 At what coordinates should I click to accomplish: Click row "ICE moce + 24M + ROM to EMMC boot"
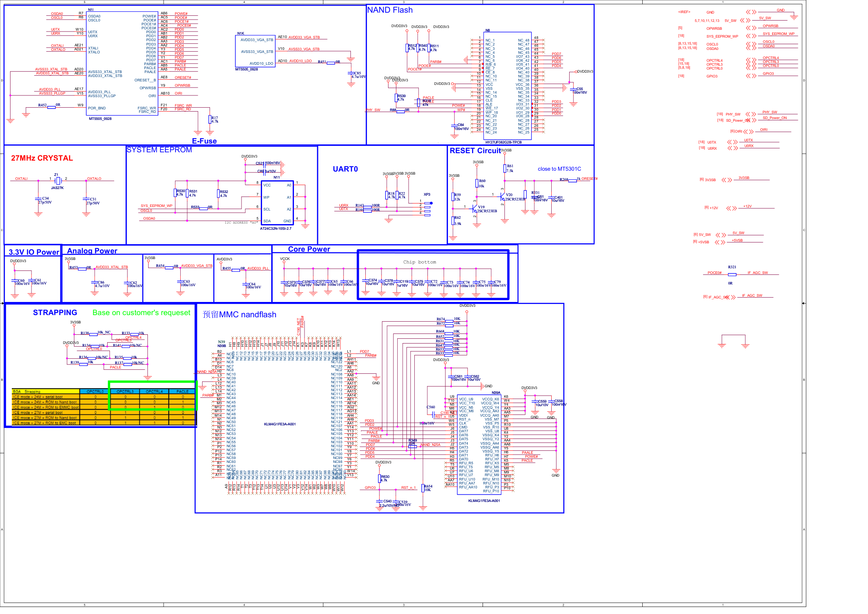tap(104, 407)
